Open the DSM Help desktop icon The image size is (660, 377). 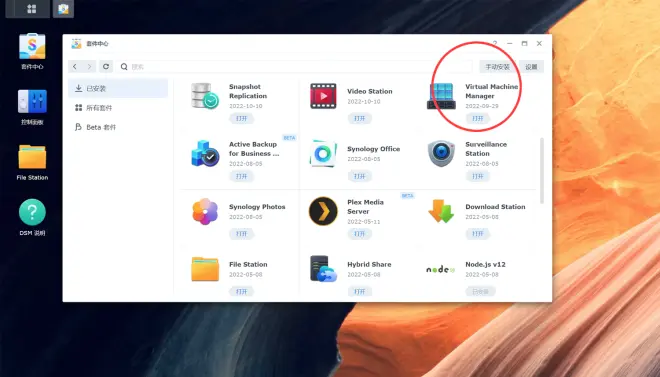pyautogui.click(x=32, y=212)
